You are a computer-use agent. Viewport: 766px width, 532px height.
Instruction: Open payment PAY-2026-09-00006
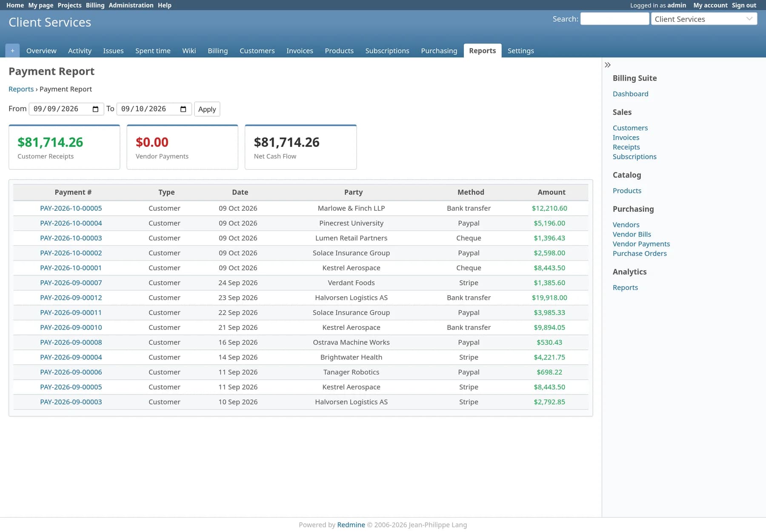[x=71, y=372]
